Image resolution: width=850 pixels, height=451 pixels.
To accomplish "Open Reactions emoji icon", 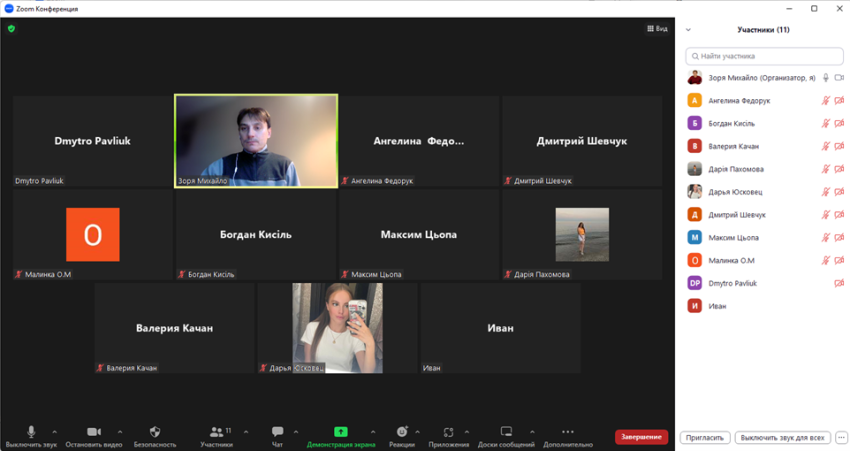I will pyautogui.click(x=402, y=431).
